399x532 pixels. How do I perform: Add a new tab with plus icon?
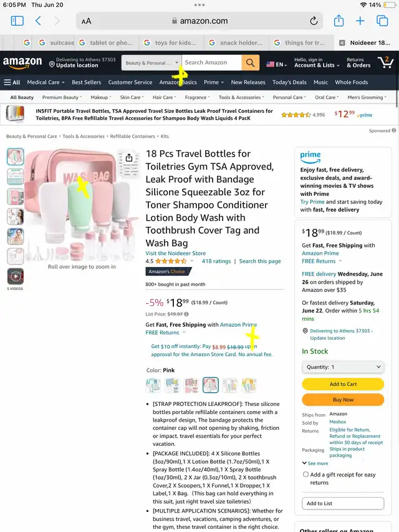(360, 21)
